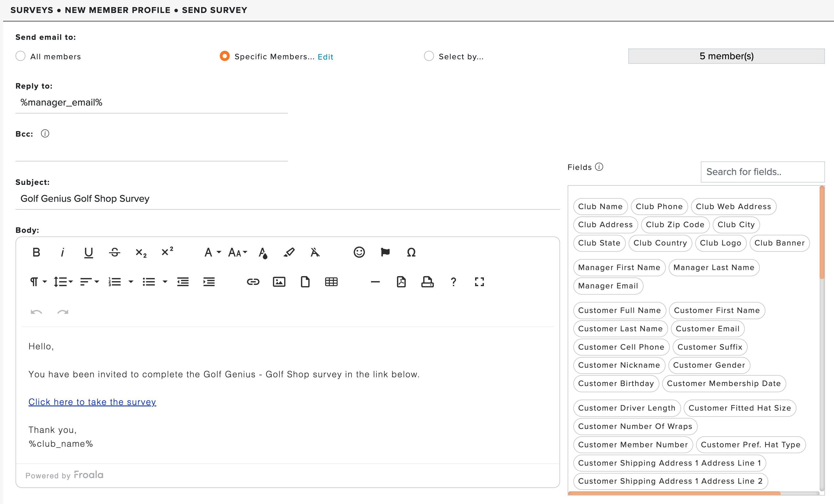Click the %club_name% text in body

(x=61, y=444)
